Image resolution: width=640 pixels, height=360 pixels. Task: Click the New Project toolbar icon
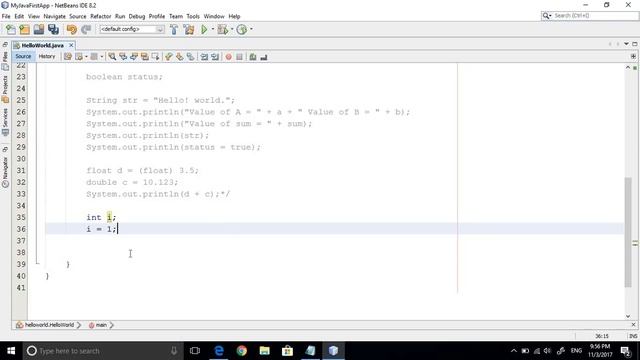[24, 29]
